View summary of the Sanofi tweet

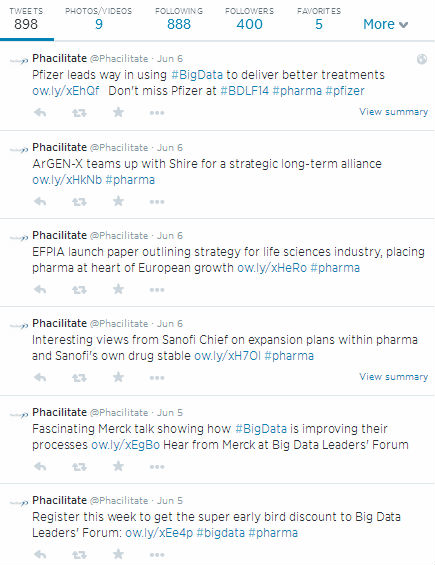394,377
